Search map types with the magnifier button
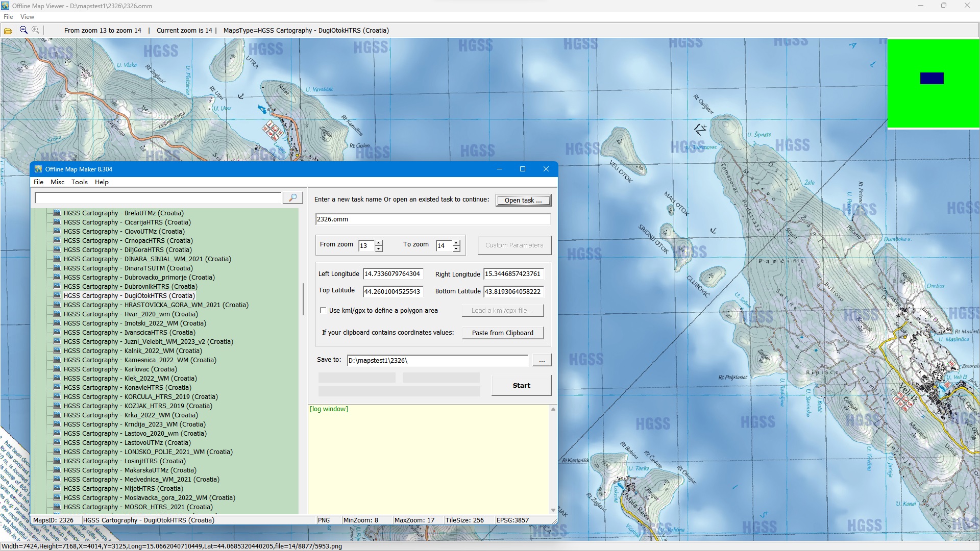 coord(293,197)
